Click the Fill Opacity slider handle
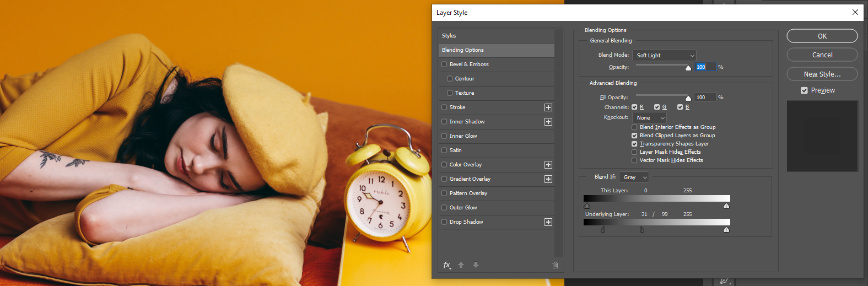The height and width of the screenshot is (286, 868). tap(688, 98)
